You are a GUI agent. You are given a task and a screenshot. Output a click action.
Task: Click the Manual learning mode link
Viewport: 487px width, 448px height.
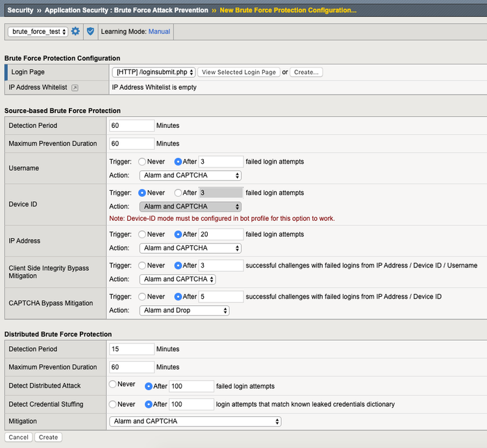point(159,31)
